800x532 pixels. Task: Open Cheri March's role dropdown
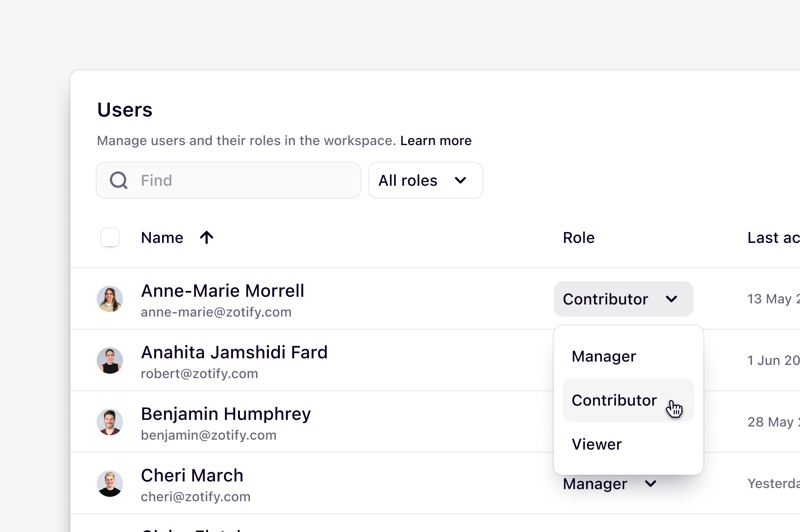click(610, 484)
